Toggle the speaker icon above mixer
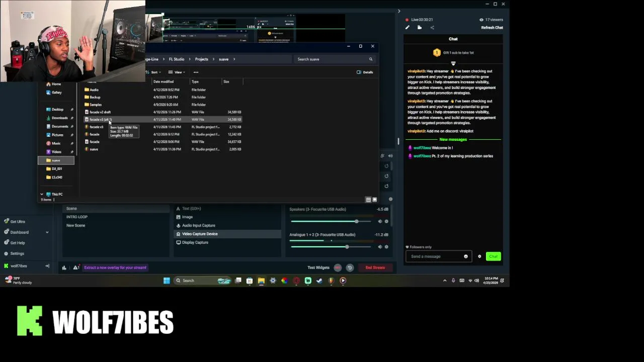The height and width of the screenshot is (362, 644). coord(390,156)
